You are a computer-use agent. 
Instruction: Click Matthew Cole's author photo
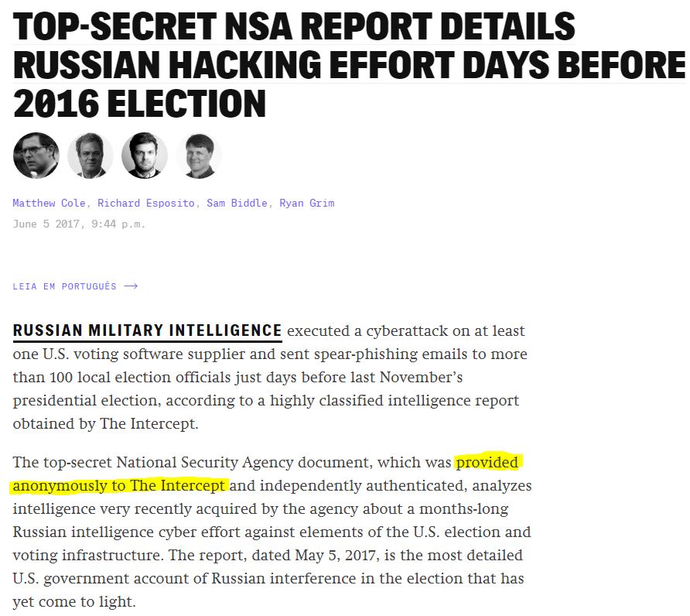(36, 156)
